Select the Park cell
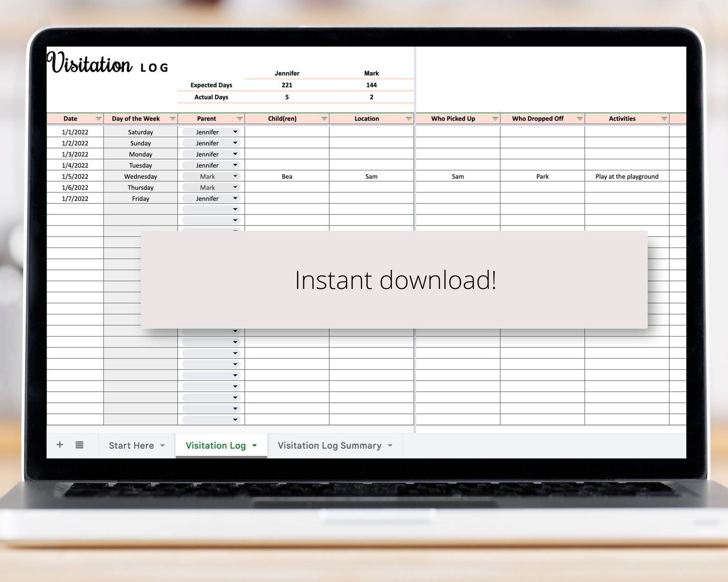 pyautogui.click(x=542, y=176)
